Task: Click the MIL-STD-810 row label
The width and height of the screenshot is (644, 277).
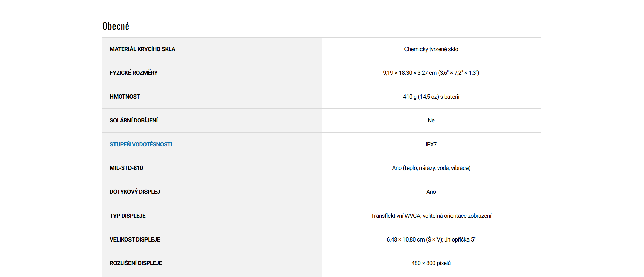Action: tap(126, 168)
